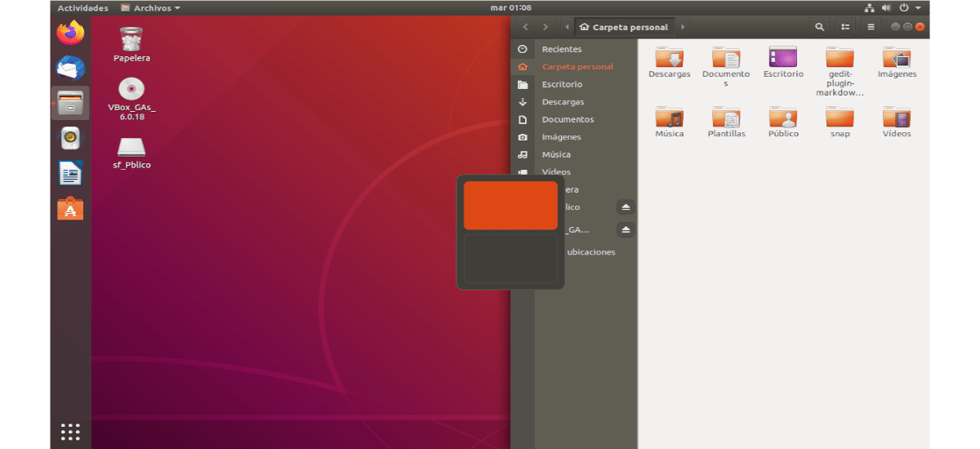Expand the system status menu arrow
The image size is (980, 449).
tap(920, 8)
